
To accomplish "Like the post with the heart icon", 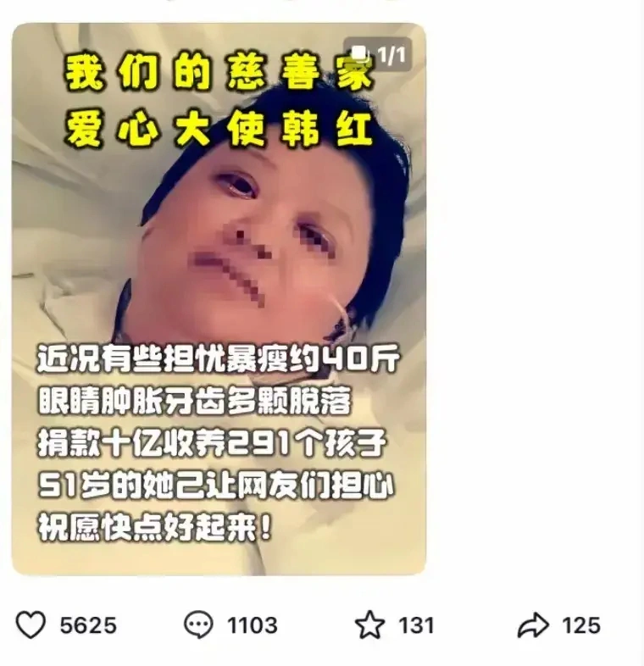I will [x=31, y=624].
